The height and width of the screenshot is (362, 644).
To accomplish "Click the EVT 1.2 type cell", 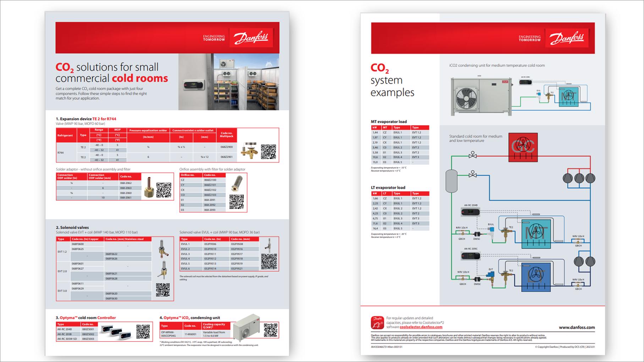I will (63, 252).
